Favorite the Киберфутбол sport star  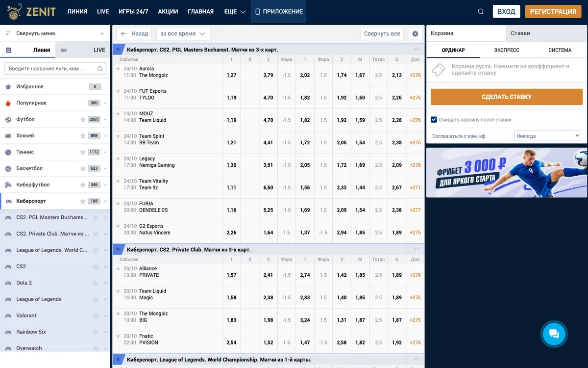[x=83, y=185]
